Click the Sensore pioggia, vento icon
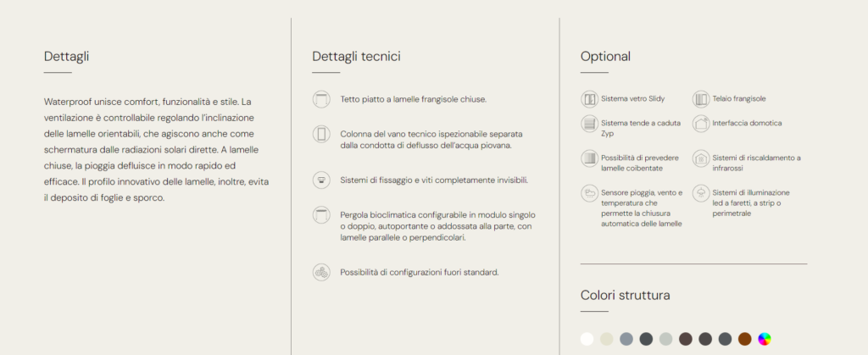The image size is (868, 355). point(589,193)
